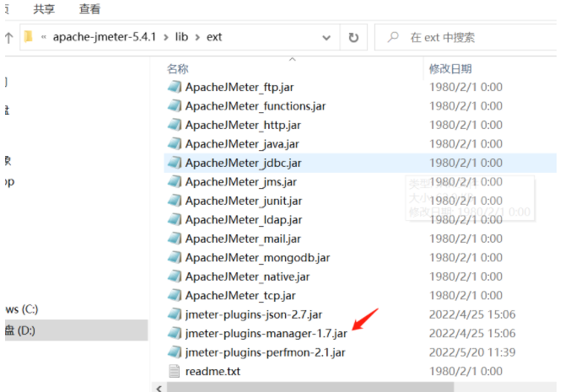Open the 查看 ribbon tab
Screen dimensions: 576x392
point(89,8)
